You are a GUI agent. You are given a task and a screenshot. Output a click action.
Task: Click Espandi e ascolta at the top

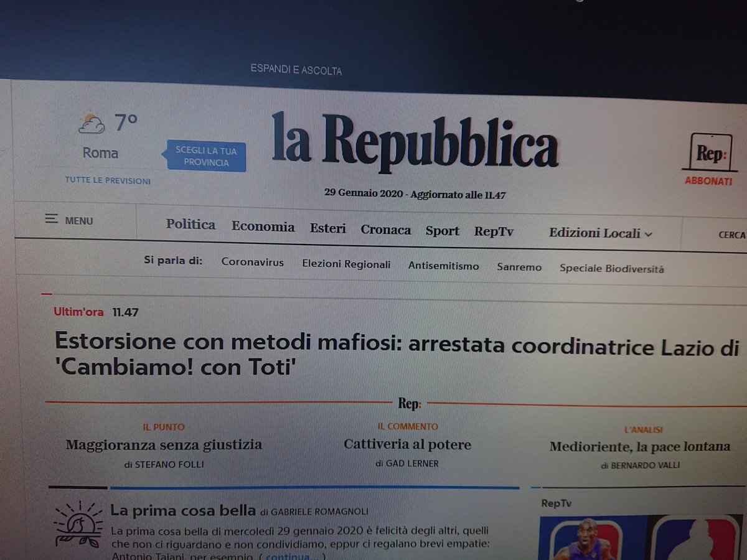click(296, 70)
